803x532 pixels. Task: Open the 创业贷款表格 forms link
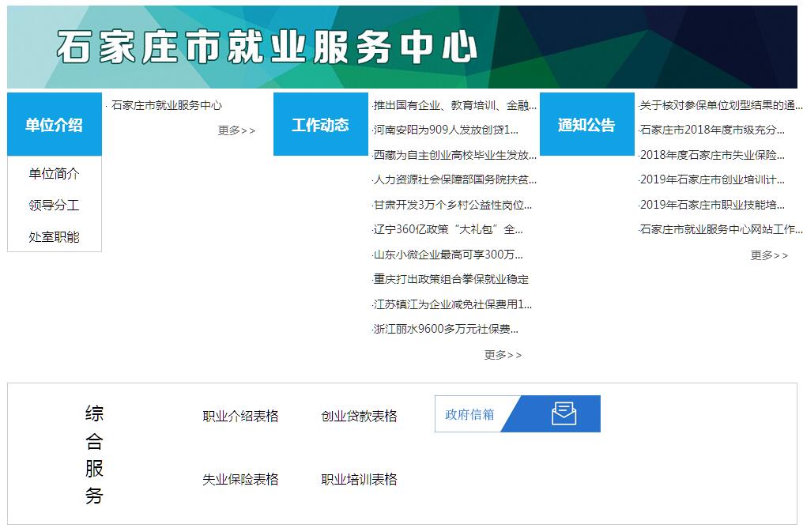[359, 417]
